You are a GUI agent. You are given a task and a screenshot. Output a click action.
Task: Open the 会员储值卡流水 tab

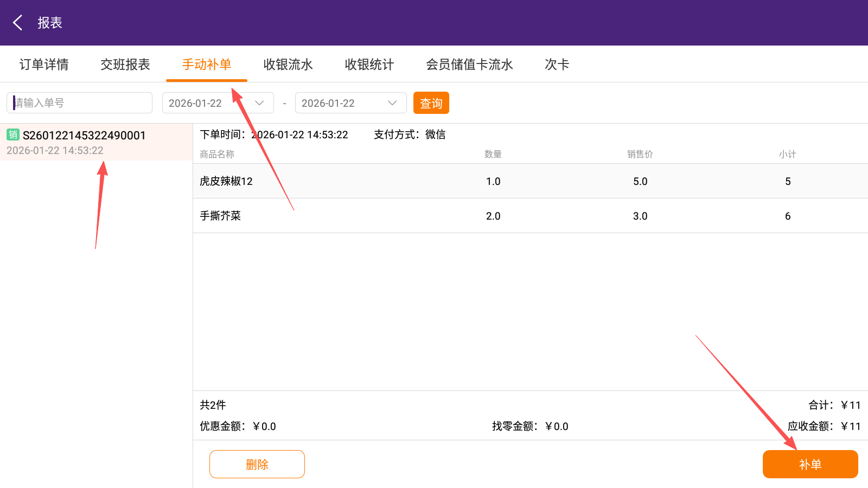click(469, 65)
